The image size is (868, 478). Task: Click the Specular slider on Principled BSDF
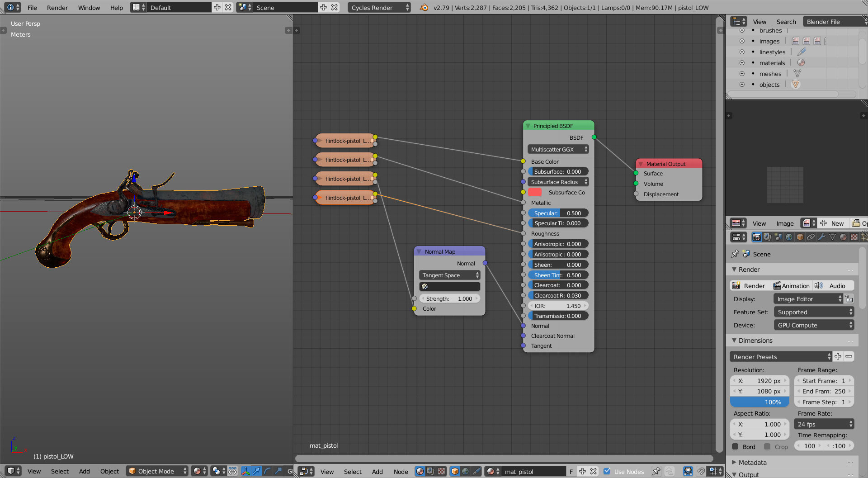(558, 213)
